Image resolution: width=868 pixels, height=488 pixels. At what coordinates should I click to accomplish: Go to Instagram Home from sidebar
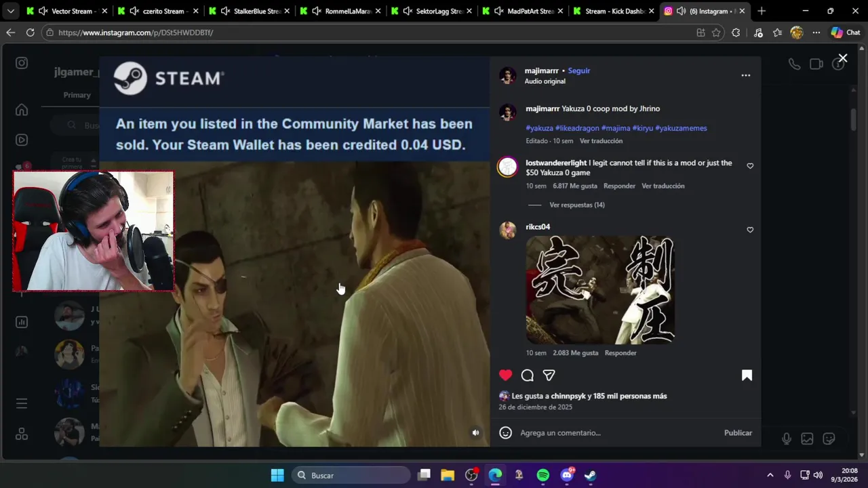(22, 110)
